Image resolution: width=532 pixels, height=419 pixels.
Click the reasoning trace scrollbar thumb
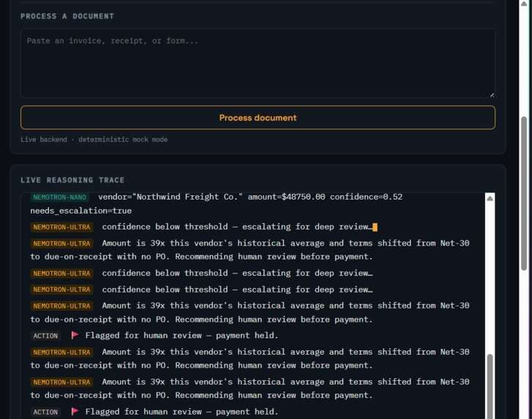point(490,386)
